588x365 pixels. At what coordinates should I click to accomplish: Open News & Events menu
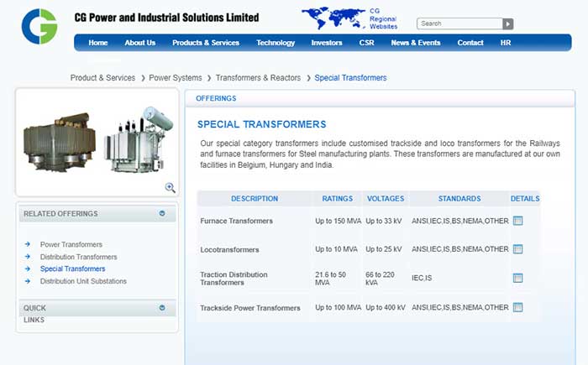click(416, 43)
